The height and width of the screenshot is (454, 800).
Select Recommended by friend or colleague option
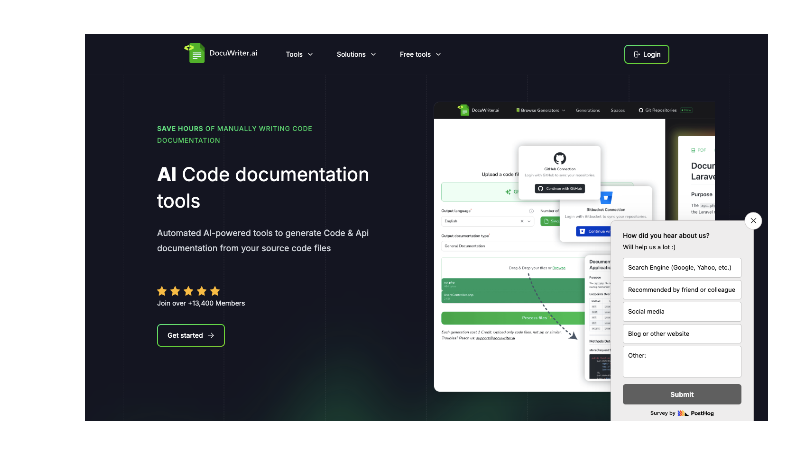pos(682,290)
